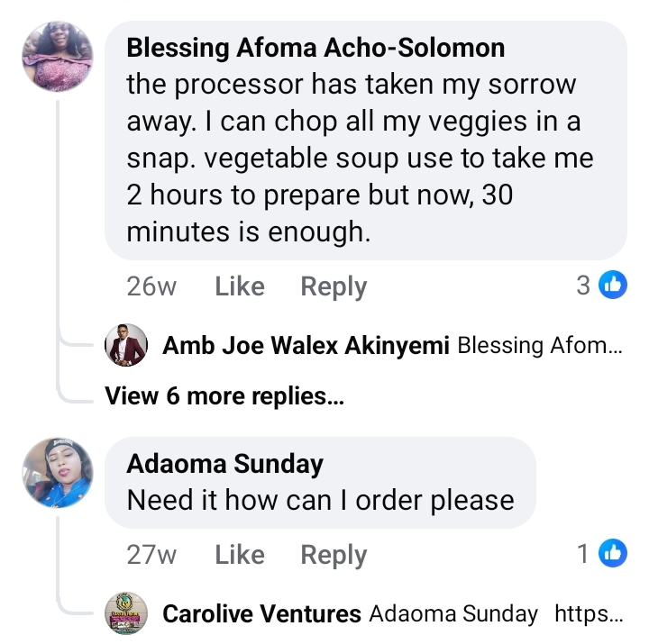Open Blessing Afoma Acho-Solomon's name link
649x644 pixels.
point(315,47)
